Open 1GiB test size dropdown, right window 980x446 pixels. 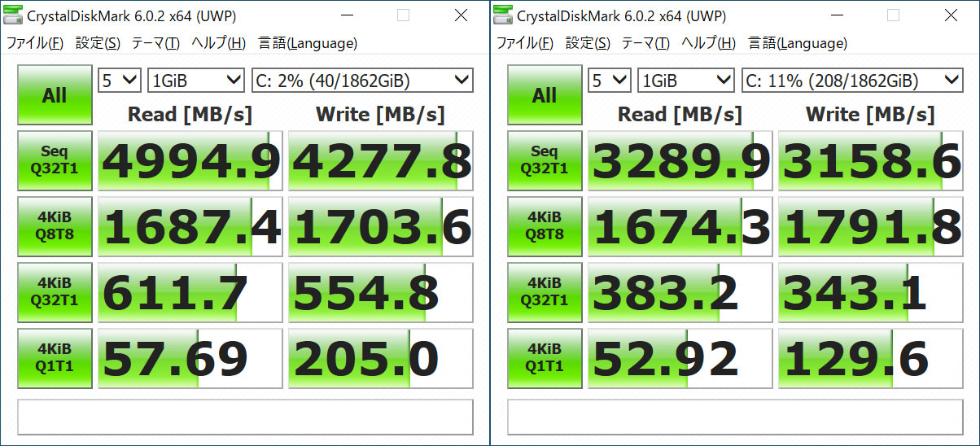(686, 80)
